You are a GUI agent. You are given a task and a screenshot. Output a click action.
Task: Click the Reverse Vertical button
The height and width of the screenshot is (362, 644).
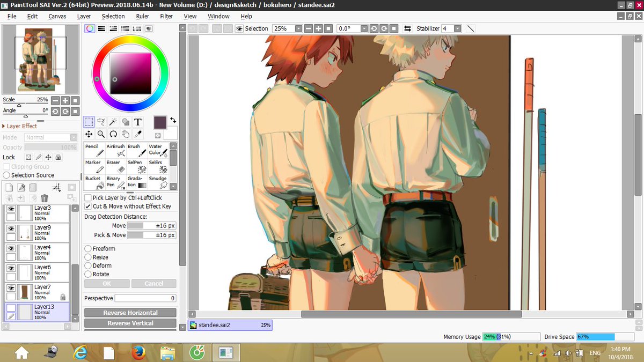[x=130, y=323]
